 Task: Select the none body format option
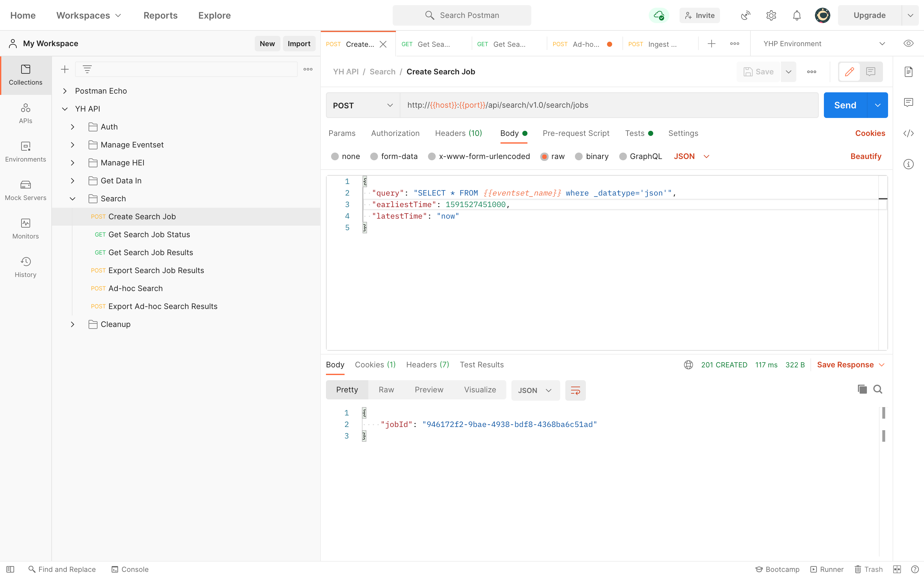pyautogui.click(x=345, y=156)
